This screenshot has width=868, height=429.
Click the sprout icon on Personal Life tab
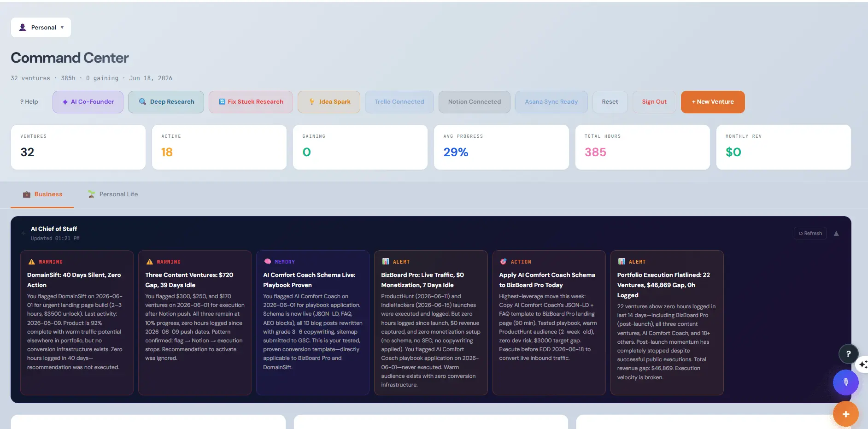tap(92, 194)
